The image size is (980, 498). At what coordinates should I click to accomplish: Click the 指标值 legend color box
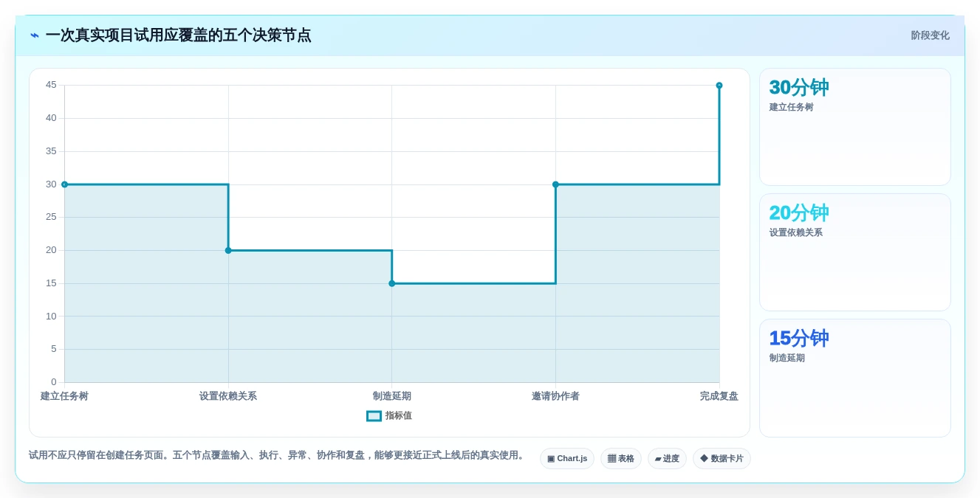click(374, 415)
